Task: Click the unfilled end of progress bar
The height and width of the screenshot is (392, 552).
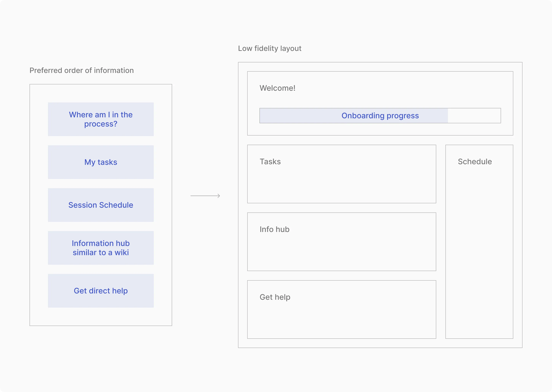Action: (474, 116)
